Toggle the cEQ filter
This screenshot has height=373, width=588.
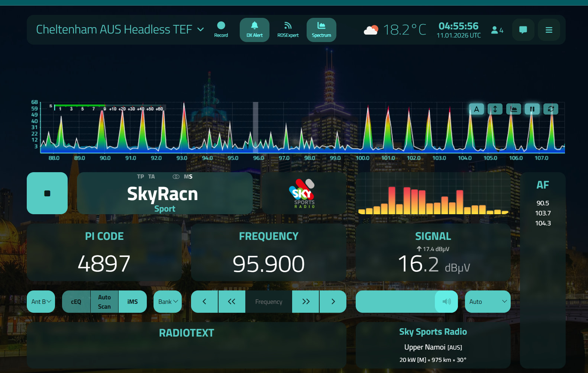coord(76,302)
